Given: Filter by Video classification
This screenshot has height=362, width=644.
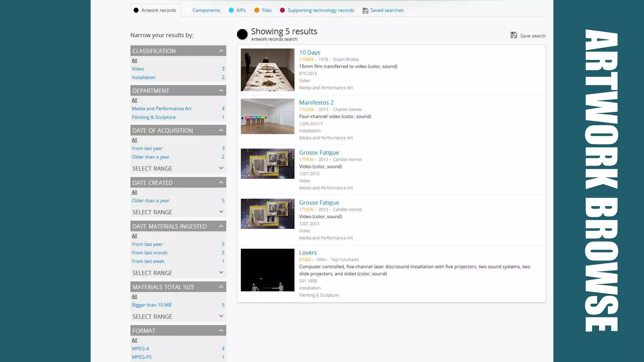Looking at the screenshot, I should click(138, 69).
